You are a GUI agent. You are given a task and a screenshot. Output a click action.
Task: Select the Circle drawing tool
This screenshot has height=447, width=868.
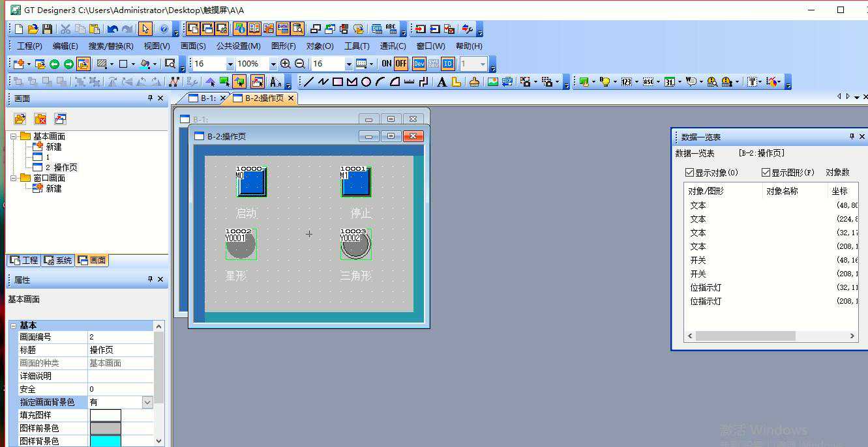point(366,81)
